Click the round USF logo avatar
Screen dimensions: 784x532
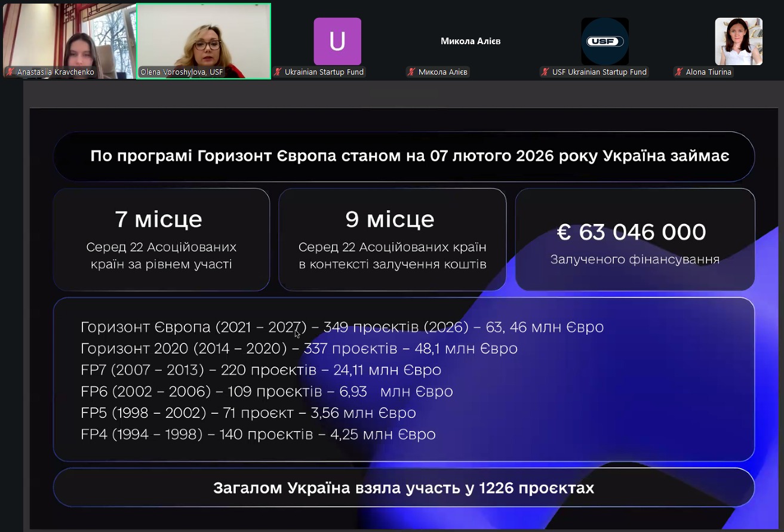605,41
